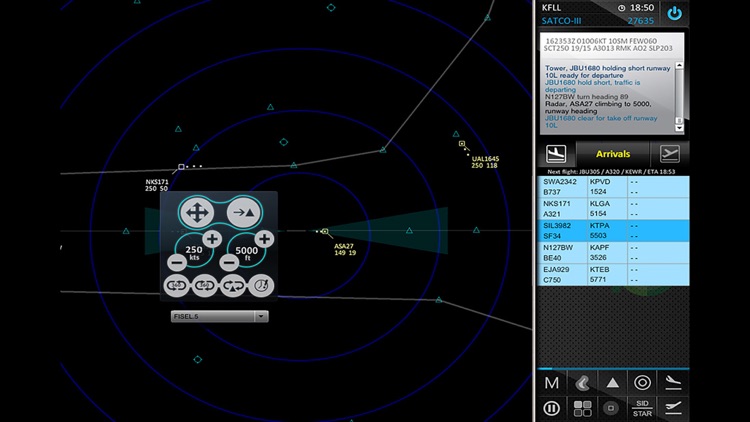Viewport: 750px width, 422px height.
Task: Click the dark circular square-center icon
Action: click(611, 408)
